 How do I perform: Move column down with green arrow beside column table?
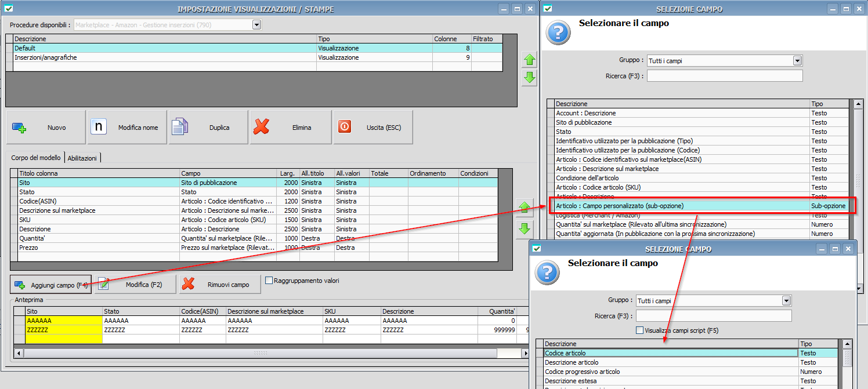pos(525,230)
